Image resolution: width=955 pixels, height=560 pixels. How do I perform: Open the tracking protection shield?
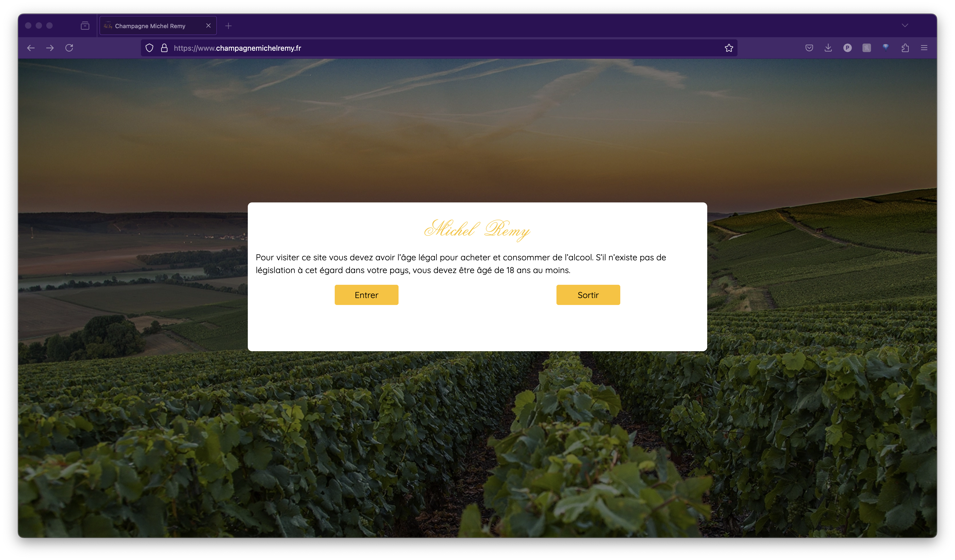149,48
